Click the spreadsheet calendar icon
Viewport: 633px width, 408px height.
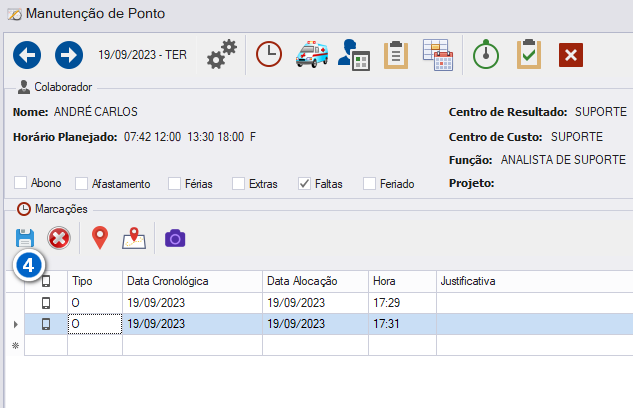(x=438, y=55)
